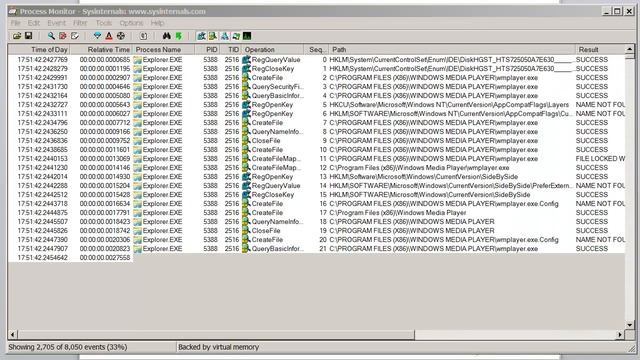Click the Explorer.EXE icon in row Seq 5
Screen dimensions: 640x360
pos(138,105)
